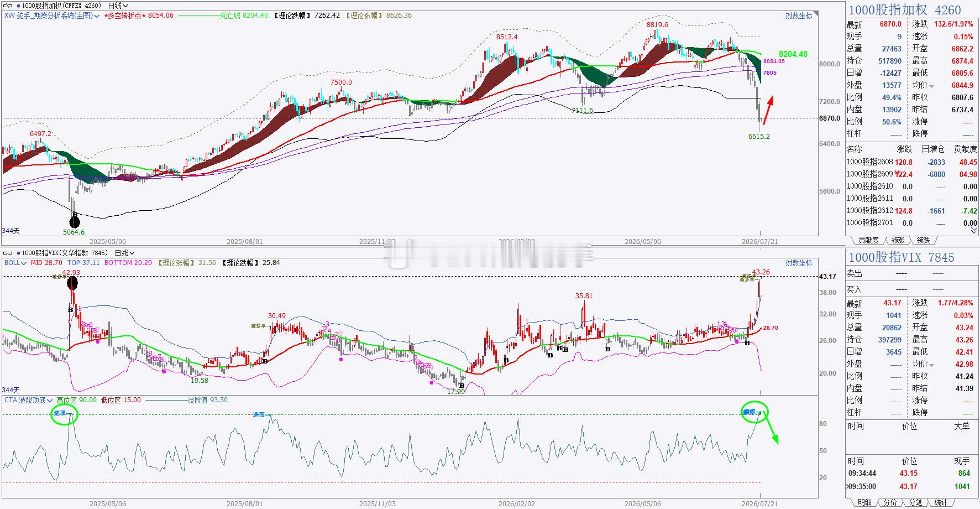Select the 1000股指2701 contract row

[x=912, y=223]
